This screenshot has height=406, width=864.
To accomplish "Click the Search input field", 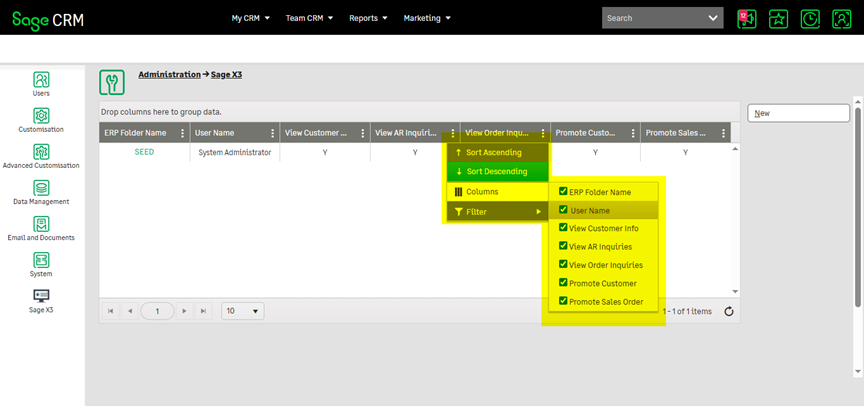I will point(652,18).
